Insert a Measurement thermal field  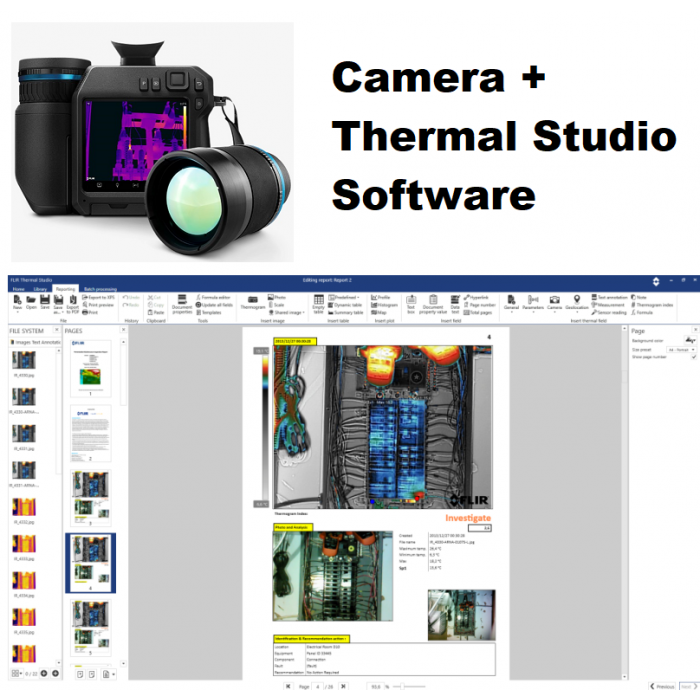click(x=608, y=305)
